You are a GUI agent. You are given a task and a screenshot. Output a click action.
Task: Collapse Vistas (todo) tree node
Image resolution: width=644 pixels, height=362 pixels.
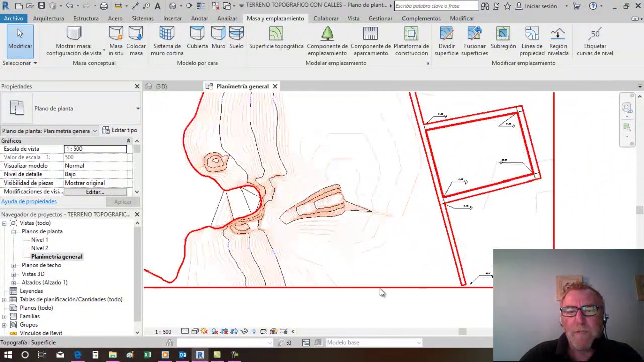(x=5, y=223)
